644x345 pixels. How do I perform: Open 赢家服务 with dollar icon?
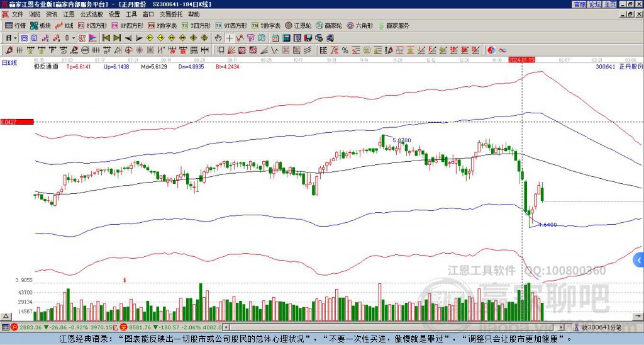coord(394,25)
